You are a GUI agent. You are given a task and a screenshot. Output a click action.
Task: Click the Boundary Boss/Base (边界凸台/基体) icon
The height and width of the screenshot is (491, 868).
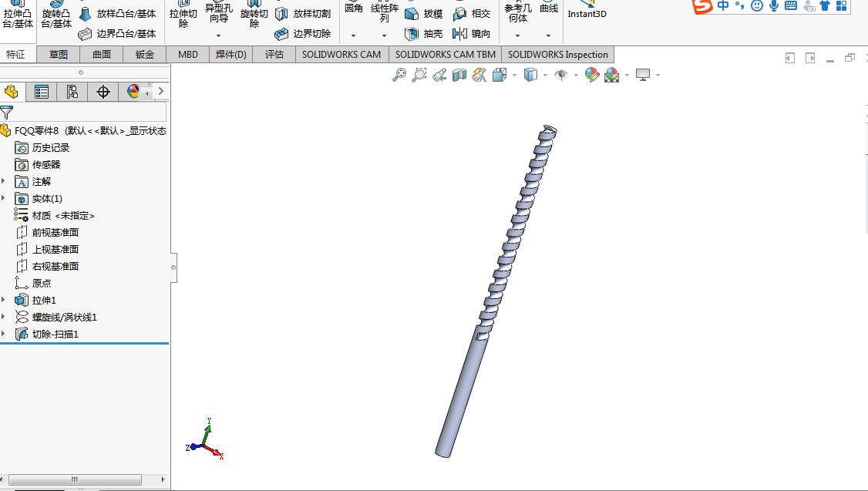point(85,34)
